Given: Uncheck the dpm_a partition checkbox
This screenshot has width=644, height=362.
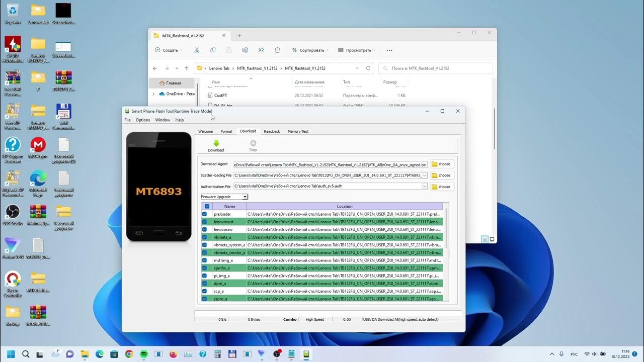Looking at the screenshot, I should (204, 284).
